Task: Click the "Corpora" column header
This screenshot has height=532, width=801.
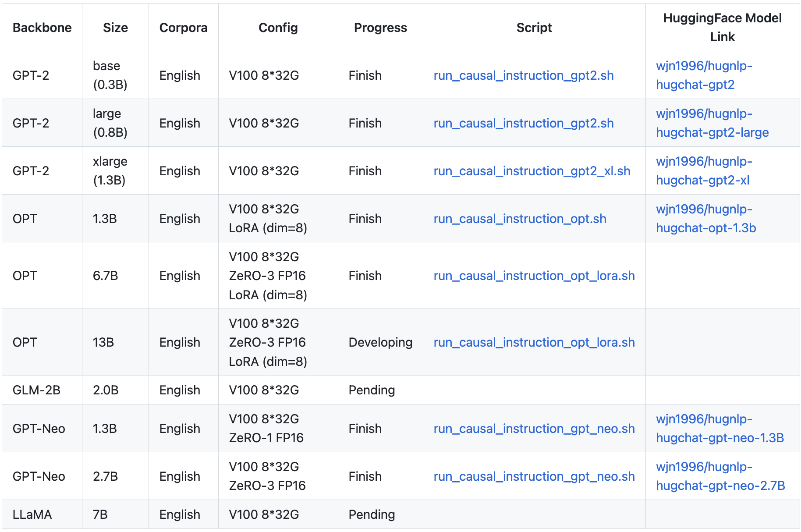Action: 183,28
